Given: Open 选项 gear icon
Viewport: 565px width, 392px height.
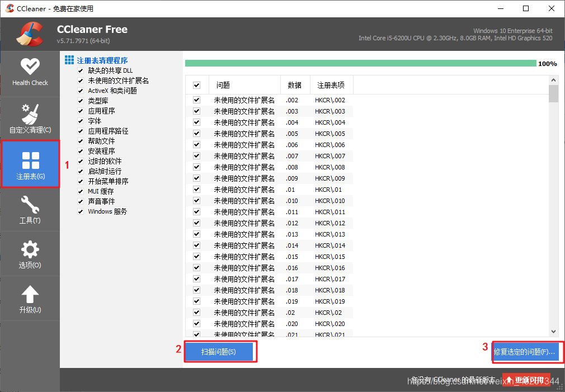Looking at the screenshot, I should pyautogui.click(x=30, y=249).
